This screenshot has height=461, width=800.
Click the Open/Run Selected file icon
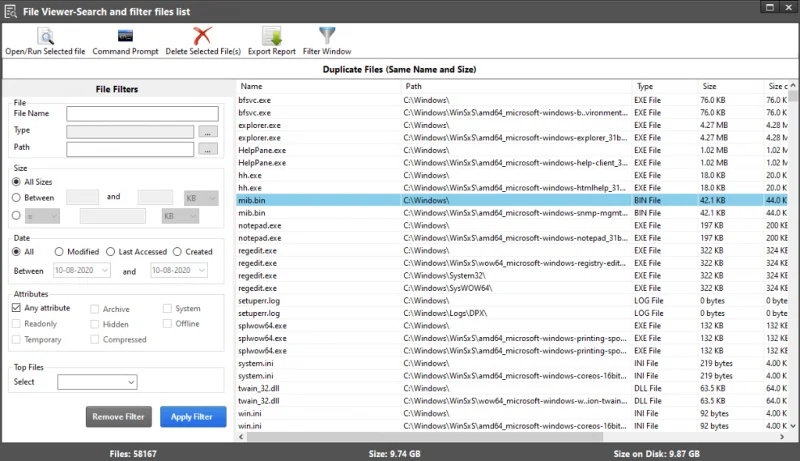45,37
